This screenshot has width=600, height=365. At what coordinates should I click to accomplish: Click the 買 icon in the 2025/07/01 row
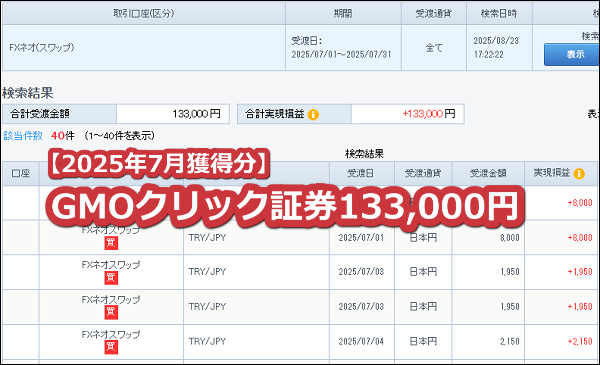pos(111,243)
